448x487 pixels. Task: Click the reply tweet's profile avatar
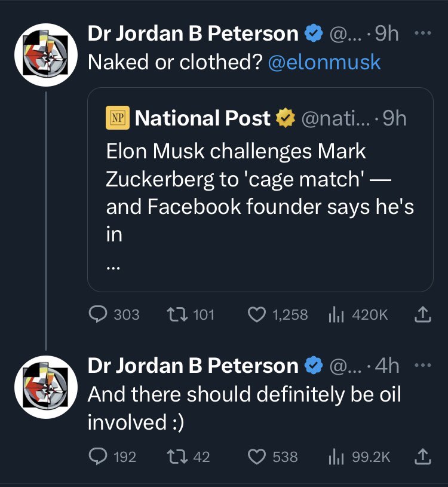pos(46,387)
